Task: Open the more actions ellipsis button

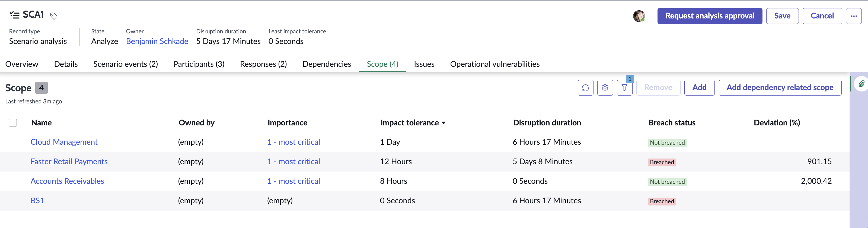Action: click(x=854, y=16)
